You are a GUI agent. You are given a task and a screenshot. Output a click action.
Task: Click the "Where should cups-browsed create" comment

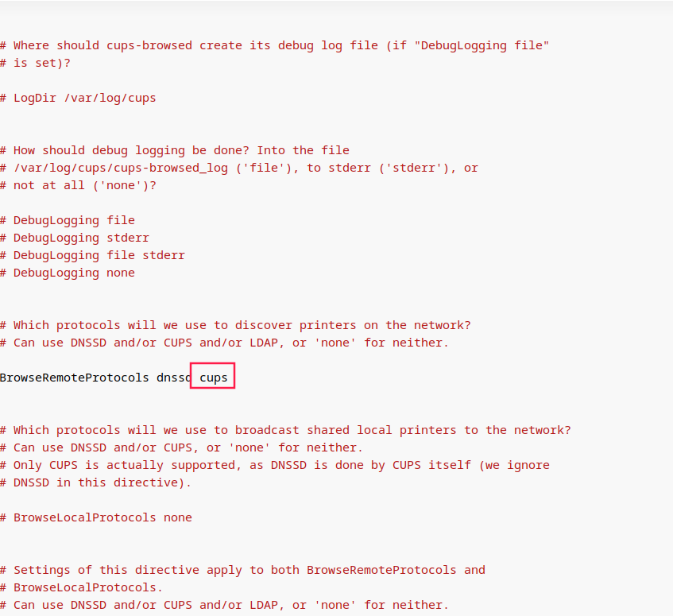point(275,45)
